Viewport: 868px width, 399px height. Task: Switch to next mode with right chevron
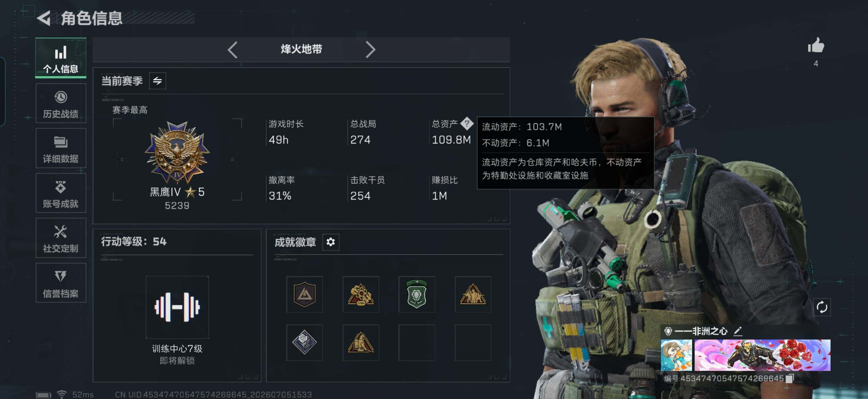[370, 50]
